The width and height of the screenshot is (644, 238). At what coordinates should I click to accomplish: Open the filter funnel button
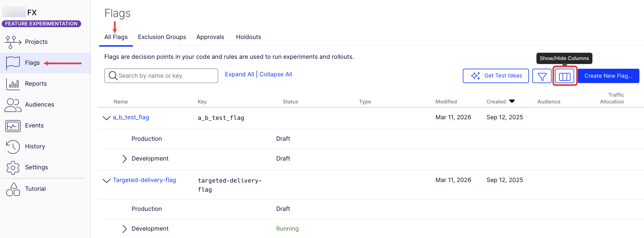[x=542, y=76]
